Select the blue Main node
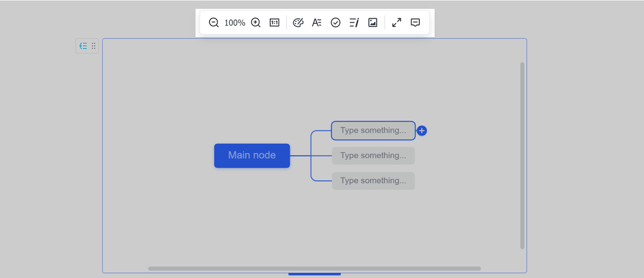Image resolution: width=644 pixels, height=278 pixels. click(x=252, y=156)
